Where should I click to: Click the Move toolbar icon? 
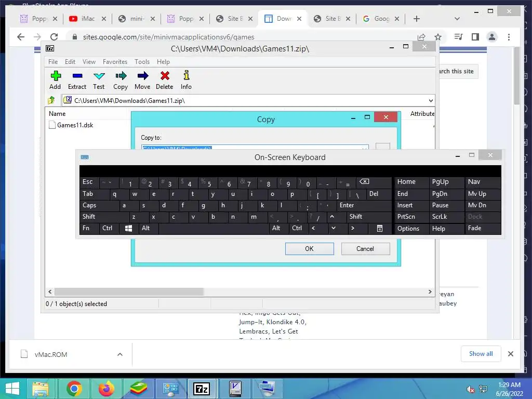click(142, 80)
